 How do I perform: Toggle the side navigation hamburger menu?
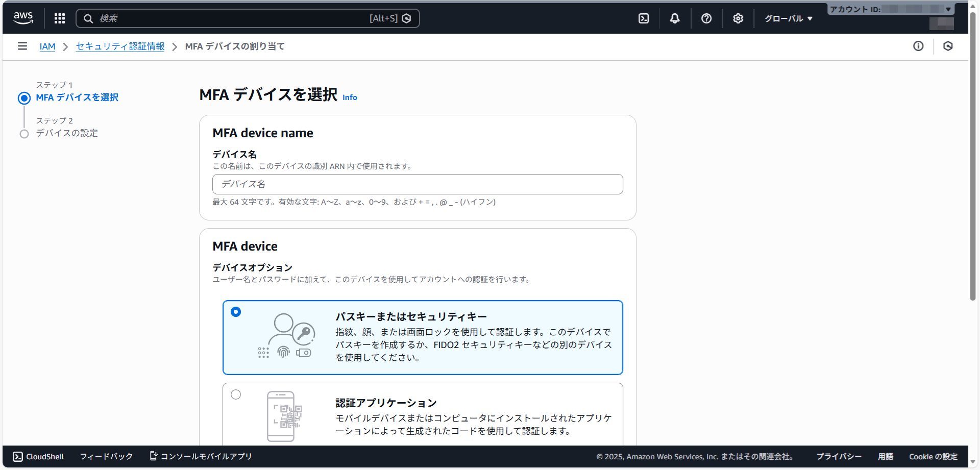coord(22,46)
